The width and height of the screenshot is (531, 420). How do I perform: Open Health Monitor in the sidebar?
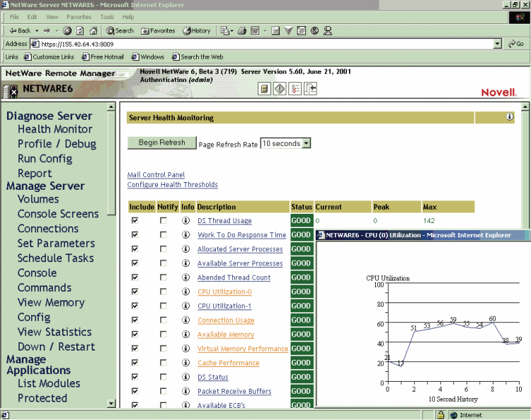point(55,129)
